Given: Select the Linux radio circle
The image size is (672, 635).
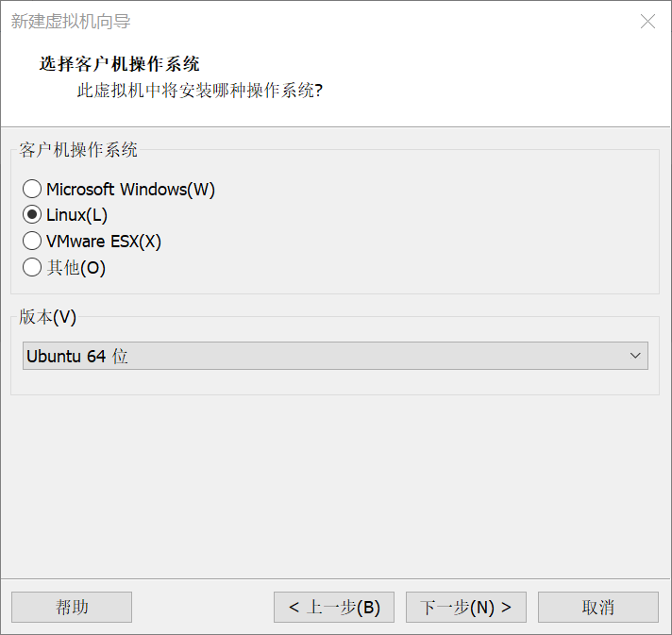Looking at the screenshot, I should (x=32, y=215).
